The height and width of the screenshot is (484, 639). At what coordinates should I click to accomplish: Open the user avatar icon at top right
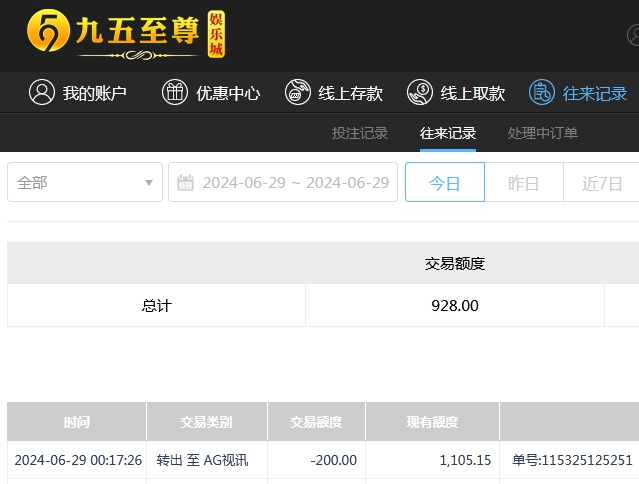pos(633,35)
